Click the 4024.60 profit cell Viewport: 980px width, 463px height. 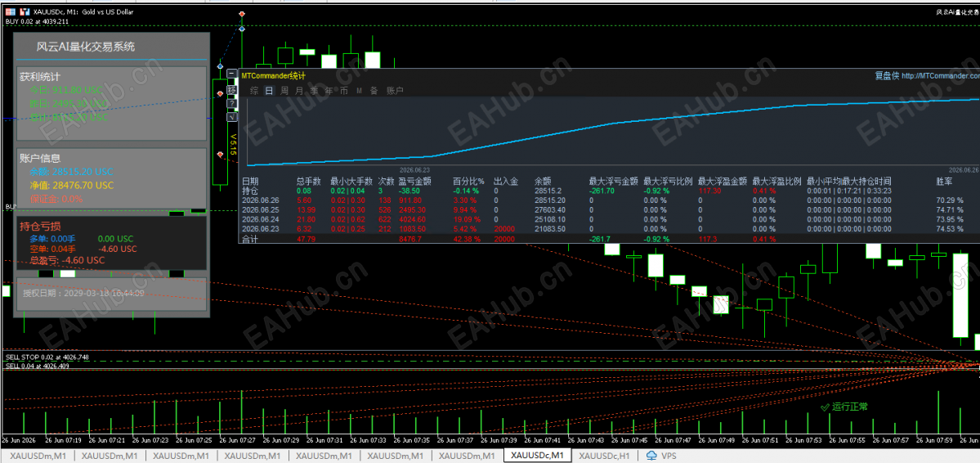(412, 219)
